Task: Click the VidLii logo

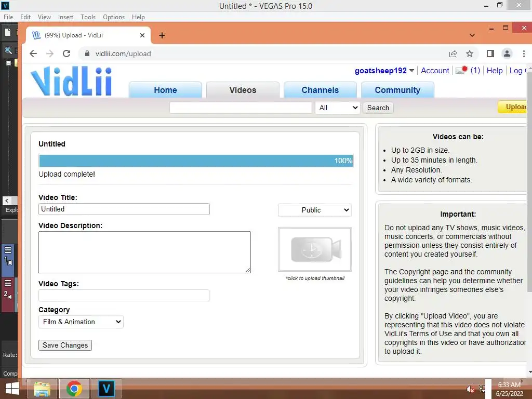Action: tap(71, 82)
